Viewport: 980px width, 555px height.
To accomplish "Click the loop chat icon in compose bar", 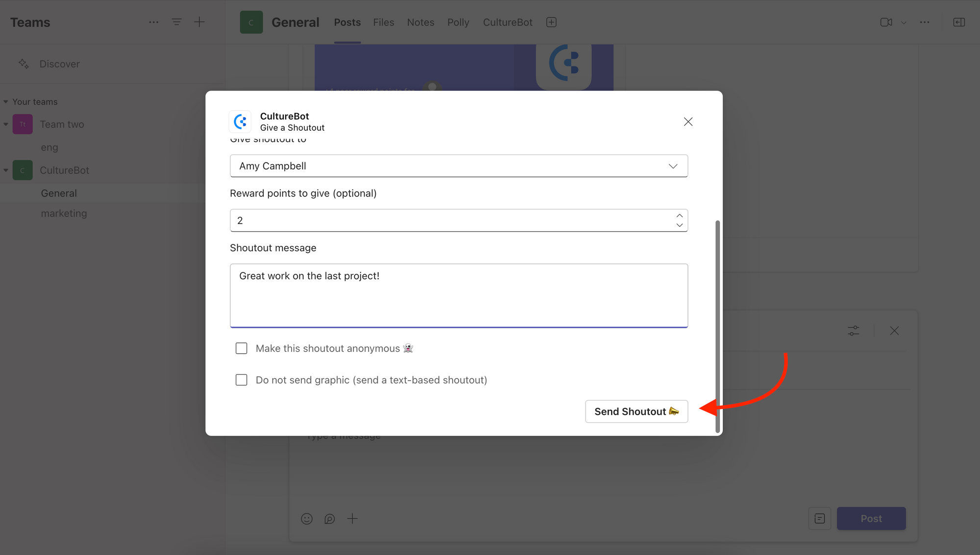I will point(330,519).
